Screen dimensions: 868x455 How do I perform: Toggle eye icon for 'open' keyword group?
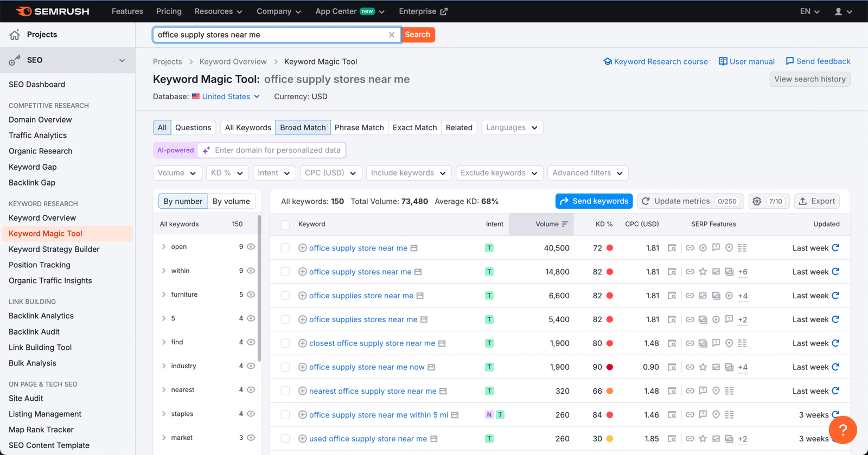point(251,247)
